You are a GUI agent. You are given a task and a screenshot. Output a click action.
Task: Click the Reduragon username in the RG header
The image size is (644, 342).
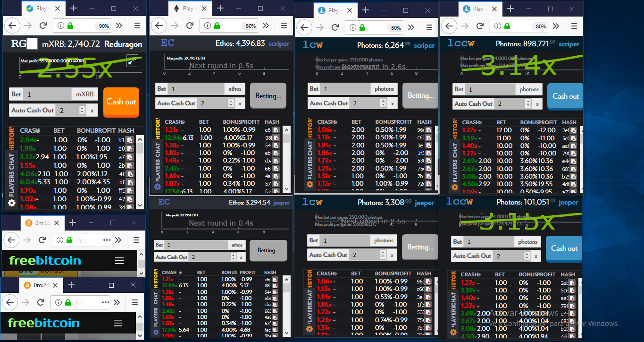(x=123, y=44)
